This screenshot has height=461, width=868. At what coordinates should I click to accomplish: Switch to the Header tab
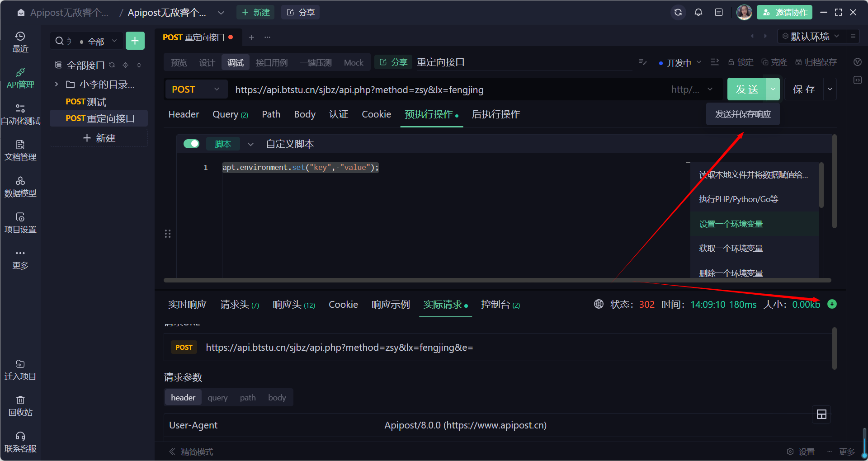tap(184, 114)
